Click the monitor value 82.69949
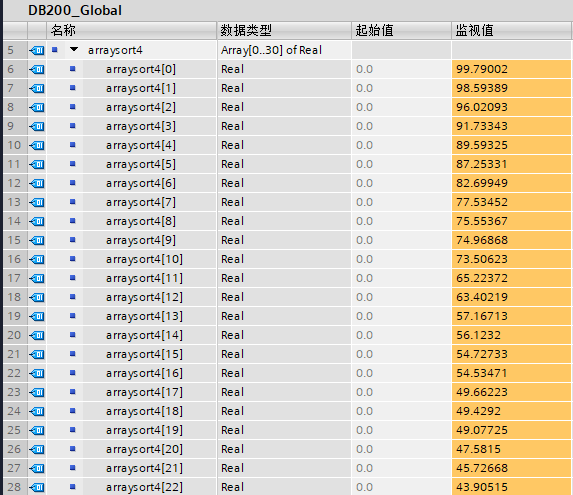Screen dimensions: 573x495 [511, 183]
